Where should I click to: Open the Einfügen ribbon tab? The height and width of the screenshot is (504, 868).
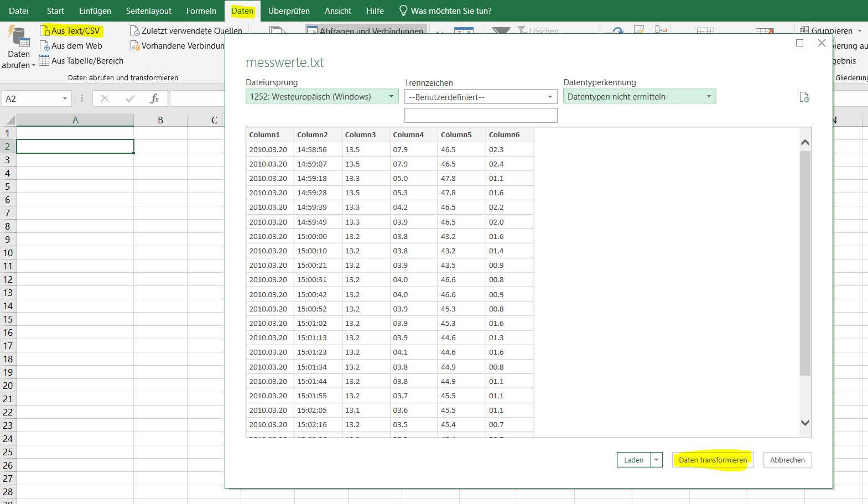[x=95, y=11]
